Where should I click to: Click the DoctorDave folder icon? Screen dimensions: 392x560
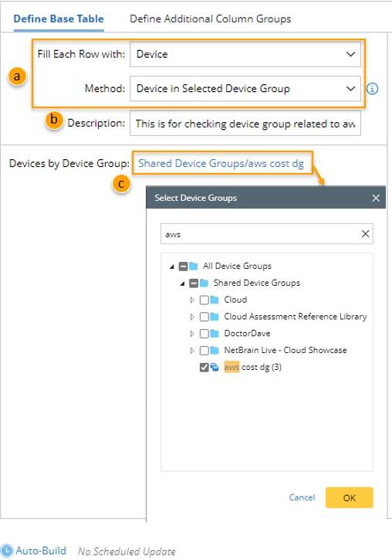point(215,333)
